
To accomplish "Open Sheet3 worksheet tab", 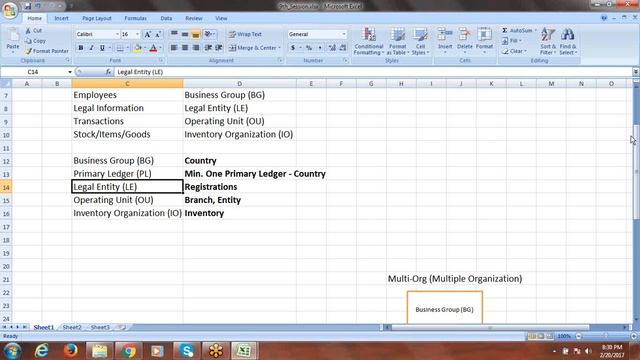I will coord(100,327).
